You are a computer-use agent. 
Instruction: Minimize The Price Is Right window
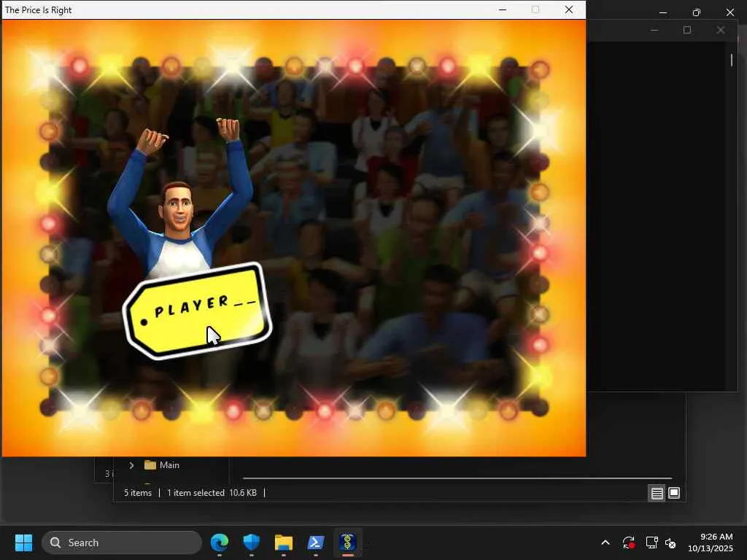[503, 9]
